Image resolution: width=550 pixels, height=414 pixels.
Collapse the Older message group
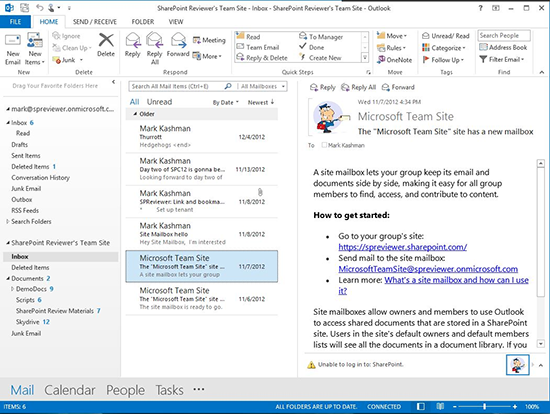[135, 114]
